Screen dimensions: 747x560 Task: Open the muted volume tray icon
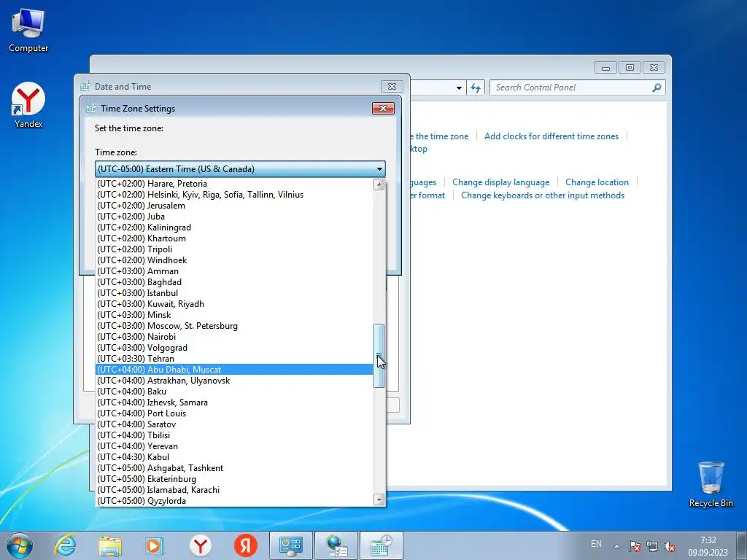[x=670, y=546]
